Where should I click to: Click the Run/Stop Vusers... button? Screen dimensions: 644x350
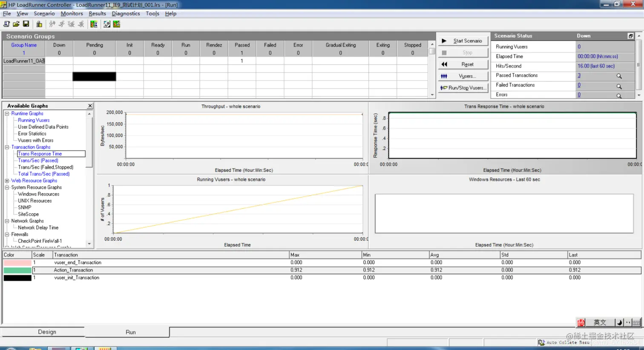coord(463,88)
